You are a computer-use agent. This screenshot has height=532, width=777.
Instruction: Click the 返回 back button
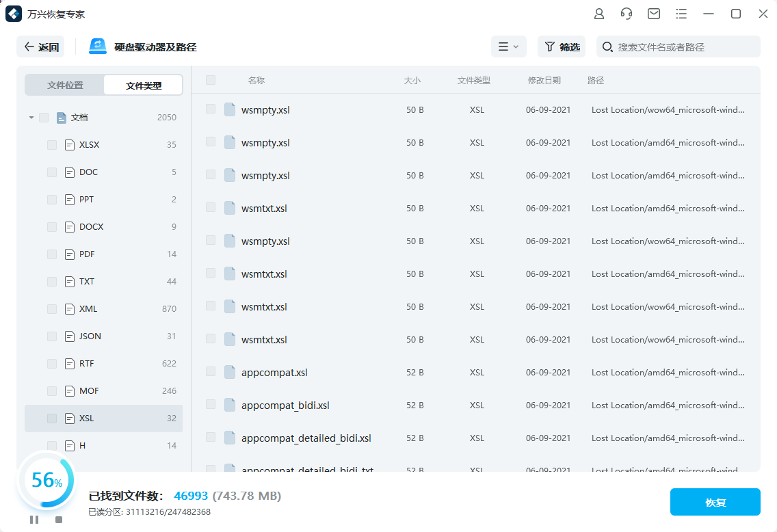coord(40,46)
